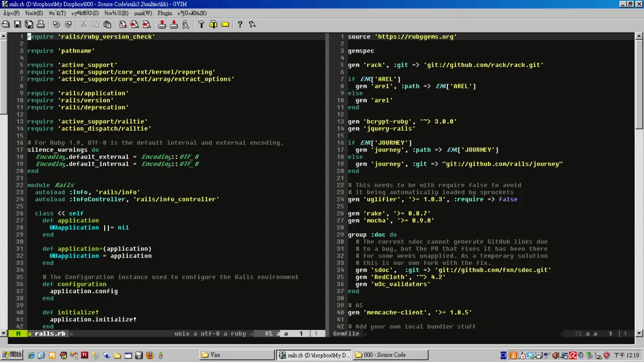The width and height of the screenshot is (644, 362).
Task: Click the Open file toolbar icon
Action: coord(6,24)
